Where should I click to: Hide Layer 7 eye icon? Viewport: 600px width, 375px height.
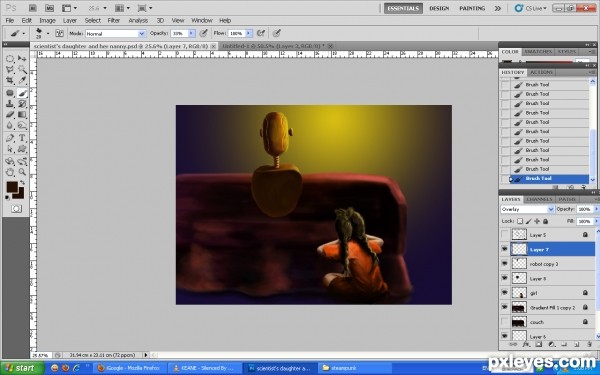tap(505, 249)
